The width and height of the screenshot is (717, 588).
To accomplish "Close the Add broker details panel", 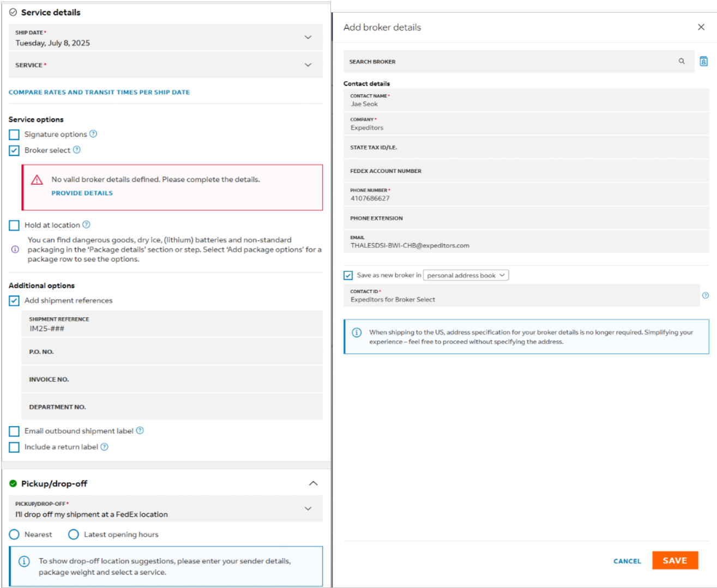I will coord(701,27).
